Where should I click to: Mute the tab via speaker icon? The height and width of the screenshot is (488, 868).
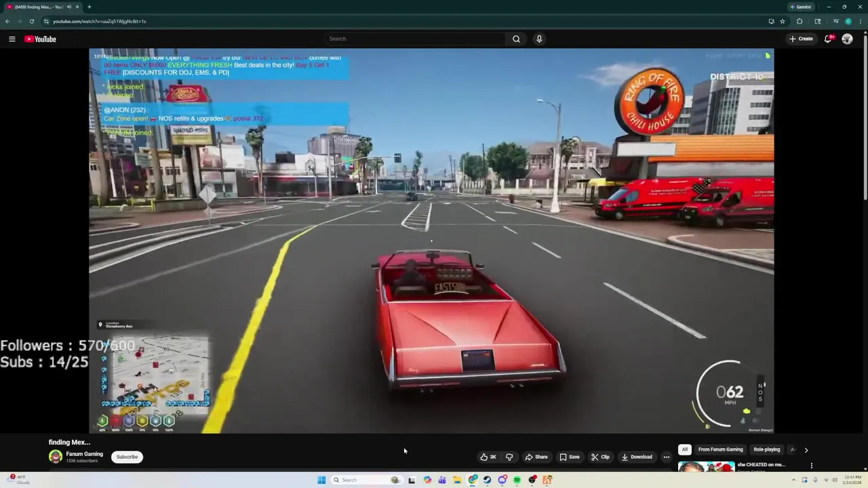(x=68, y=7)
